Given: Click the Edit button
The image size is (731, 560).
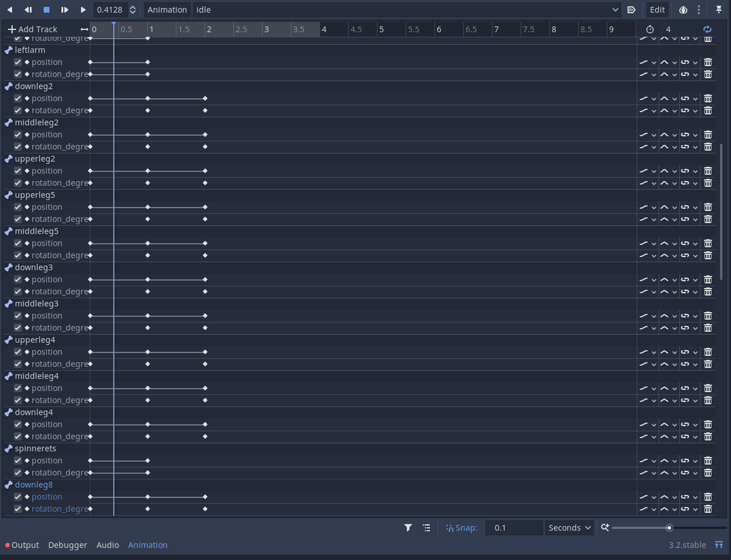Looking at the screenshot, I should click(x=657, y=9).
